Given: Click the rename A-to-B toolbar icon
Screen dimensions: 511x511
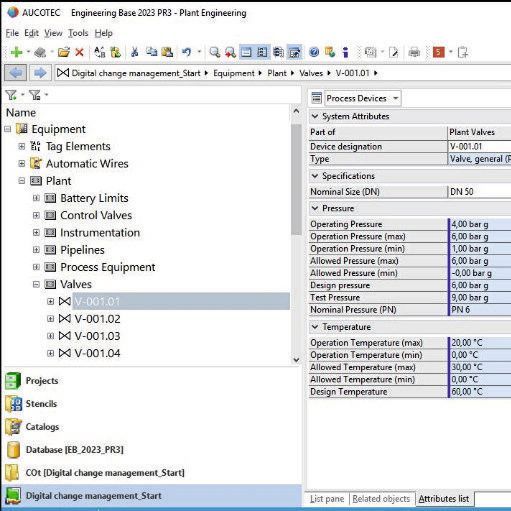Looking at the screenshot, I should [x=100, y=52].
